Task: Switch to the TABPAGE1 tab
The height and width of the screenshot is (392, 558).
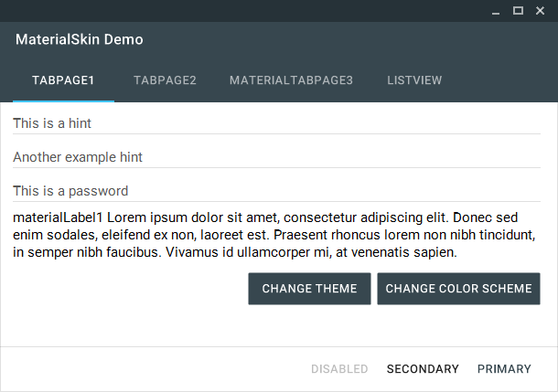Action: (x=63, y=80)
